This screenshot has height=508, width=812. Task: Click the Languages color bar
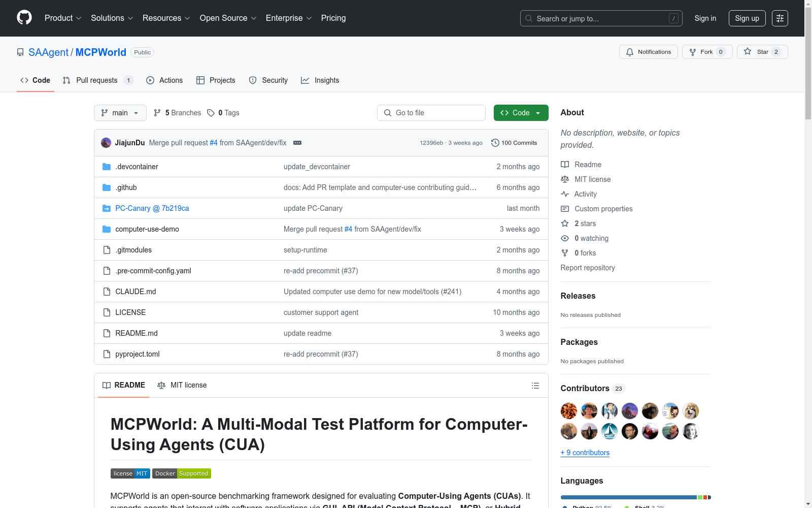click(x=636, y=497)
